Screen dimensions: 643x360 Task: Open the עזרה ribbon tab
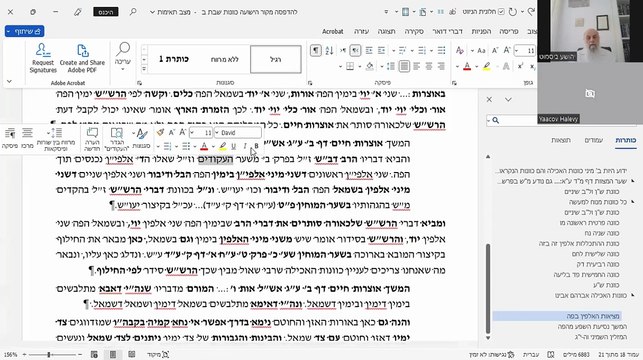point(361,31)
